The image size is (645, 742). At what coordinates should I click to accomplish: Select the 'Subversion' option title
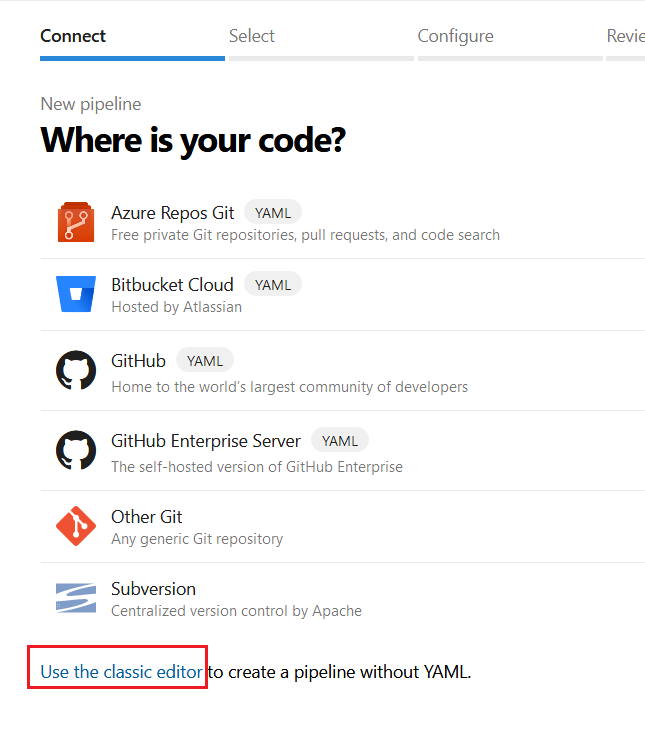tap(153, 589)
